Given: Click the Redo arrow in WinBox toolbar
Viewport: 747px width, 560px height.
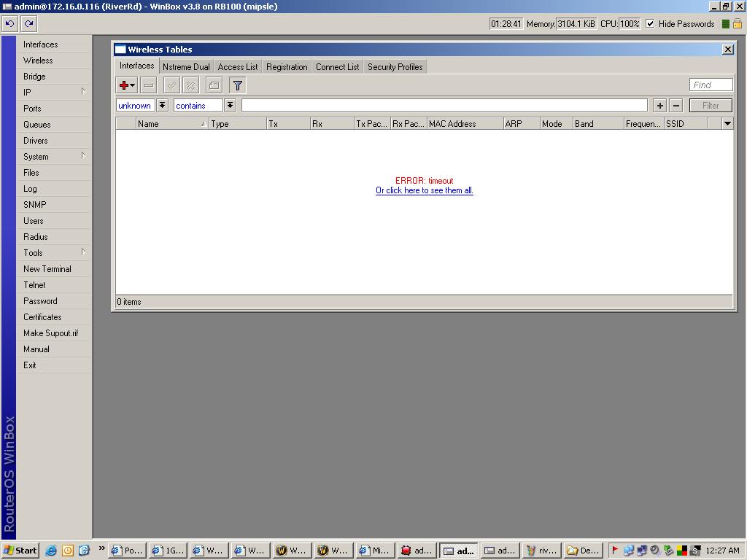Looking at the screenshot, I should pyautogui.click(x=28, y=23).
